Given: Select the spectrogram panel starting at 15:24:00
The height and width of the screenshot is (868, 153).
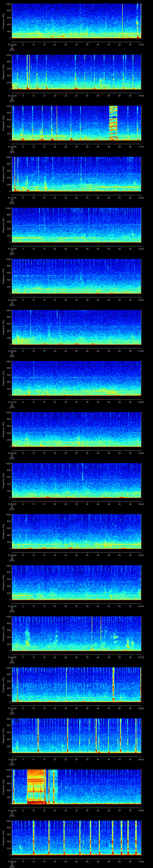Looking at the screenshot, I should (x=76, y=531).
